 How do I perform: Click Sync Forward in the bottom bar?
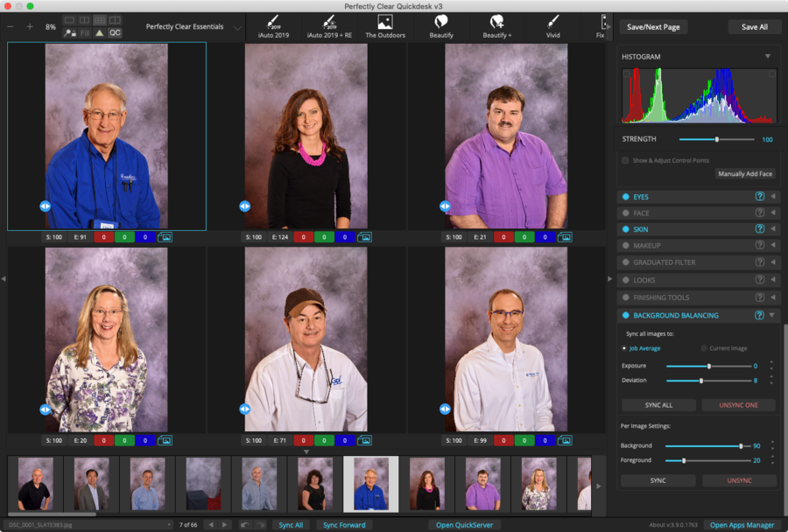pyautogui.click(x=343, y=525)
